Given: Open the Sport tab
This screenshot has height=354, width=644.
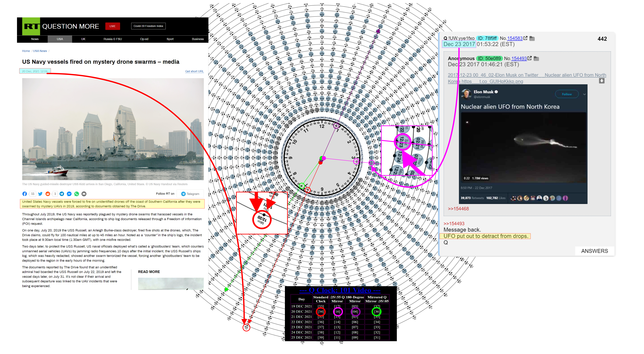Looking at the screenshot, I should click(170, 39).
